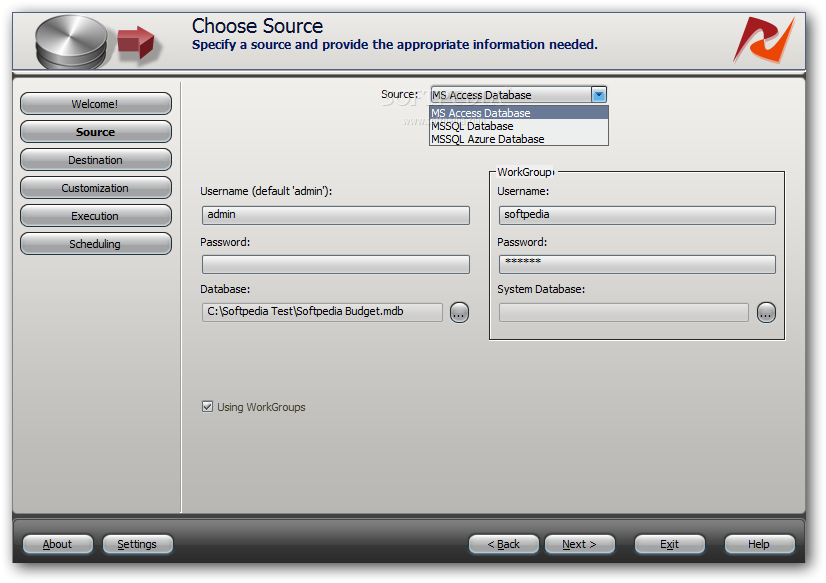Click the WorkGroup Username field with softpedia
This screenshot has height=583, width=826.
click(x=637, y=215)
